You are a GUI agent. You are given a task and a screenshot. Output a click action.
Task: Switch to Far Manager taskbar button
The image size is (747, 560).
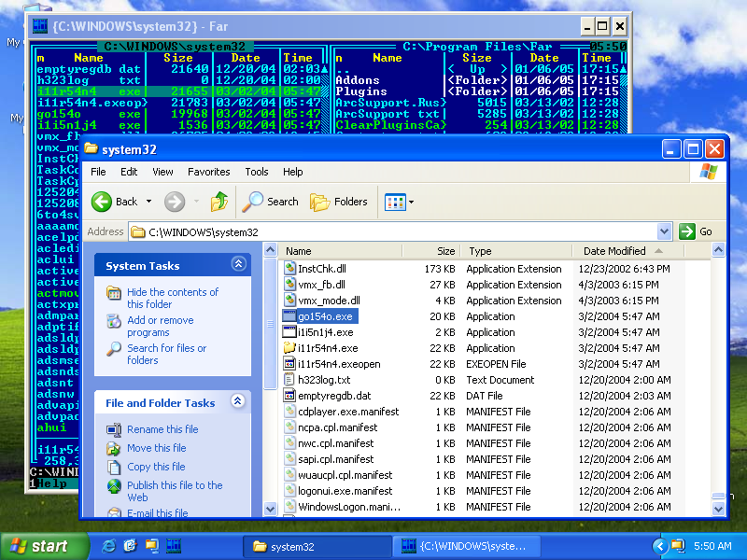(466, 546)
